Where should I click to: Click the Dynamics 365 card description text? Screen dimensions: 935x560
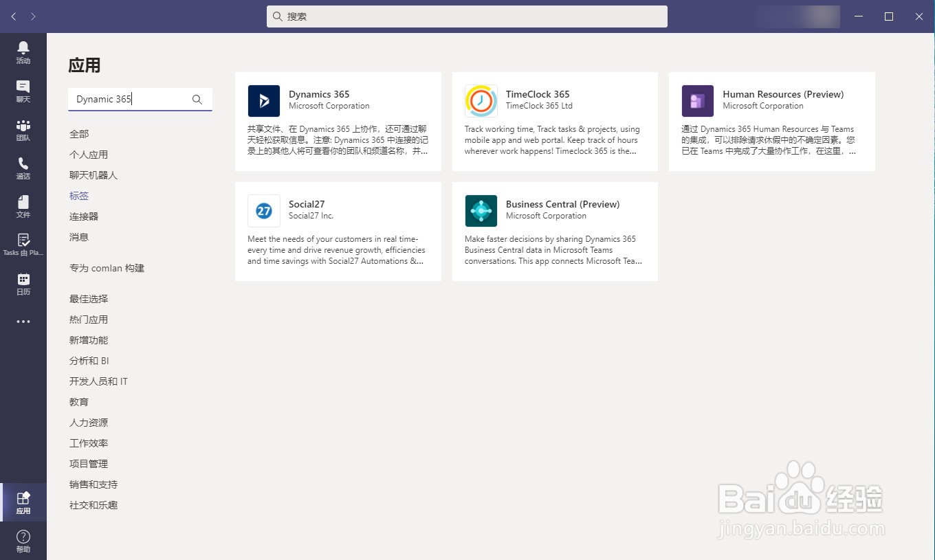point(338,140)
